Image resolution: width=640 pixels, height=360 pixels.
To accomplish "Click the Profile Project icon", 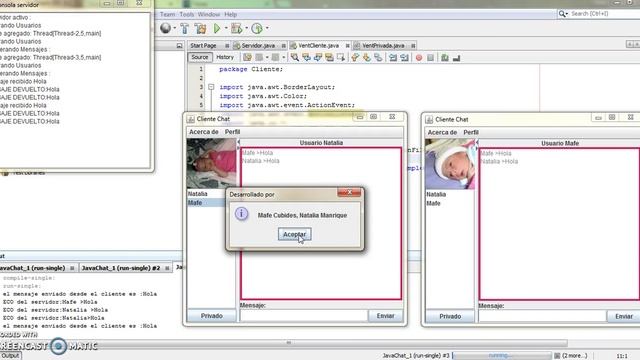I will coord(257,28).
